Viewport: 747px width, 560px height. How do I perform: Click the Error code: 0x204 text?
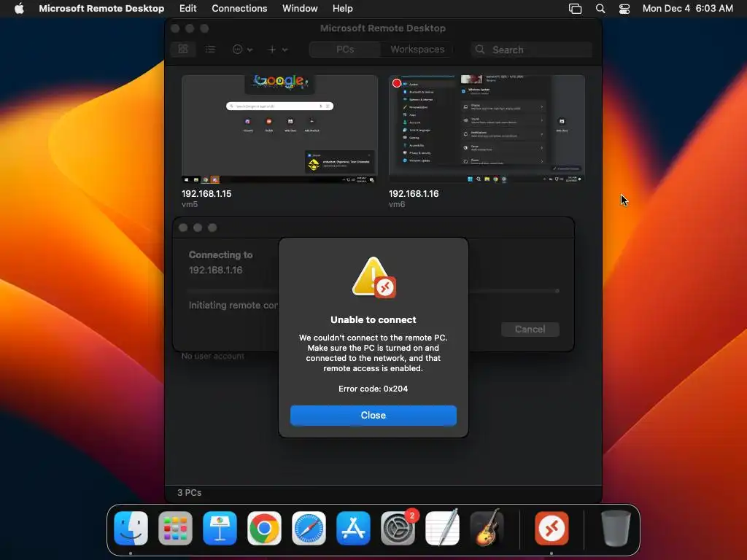click(373, 389)
